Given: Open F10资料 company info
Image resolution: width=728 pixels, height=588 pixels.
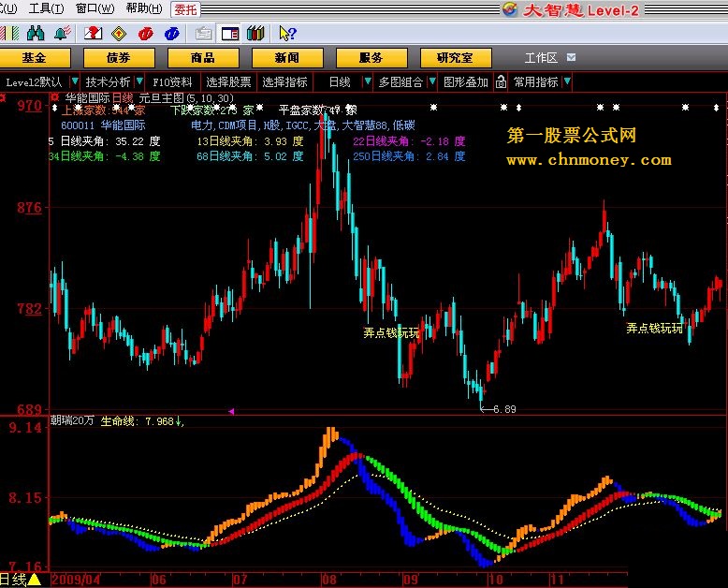Looking at the screenshot, I should (172, 82).
